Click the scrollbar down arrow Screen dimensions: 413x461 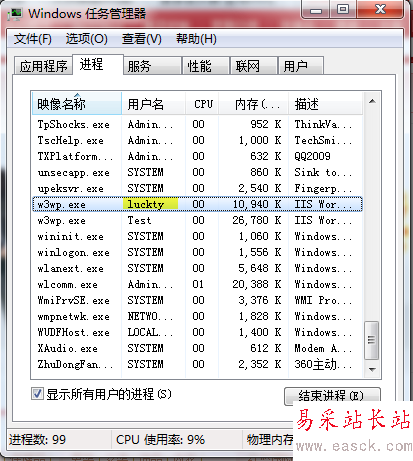point(372,369)
